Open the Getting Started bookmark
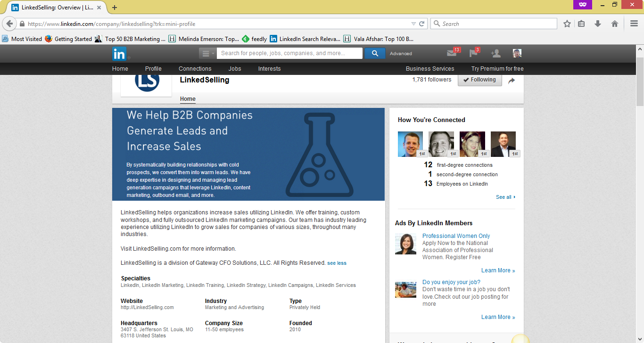This screenshot has height=343, width=644. tap(68, 39)
